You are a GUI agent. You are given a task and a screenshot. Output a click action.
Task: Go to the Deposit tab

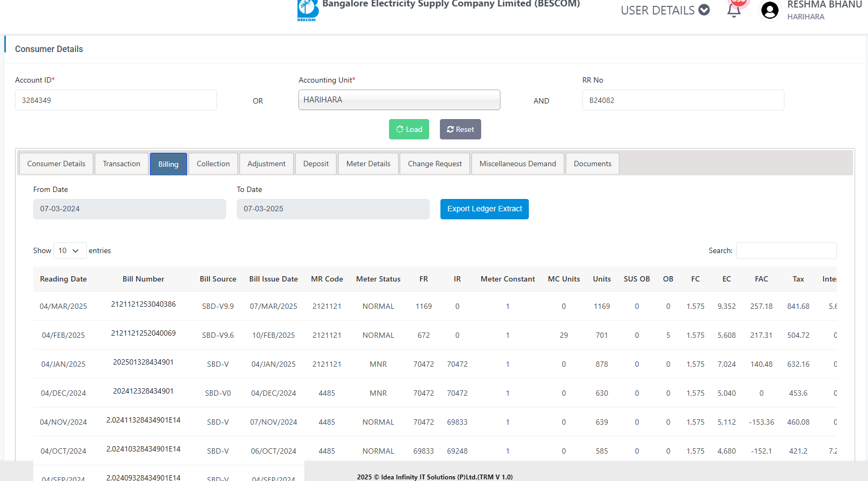(x=316, y=164)
